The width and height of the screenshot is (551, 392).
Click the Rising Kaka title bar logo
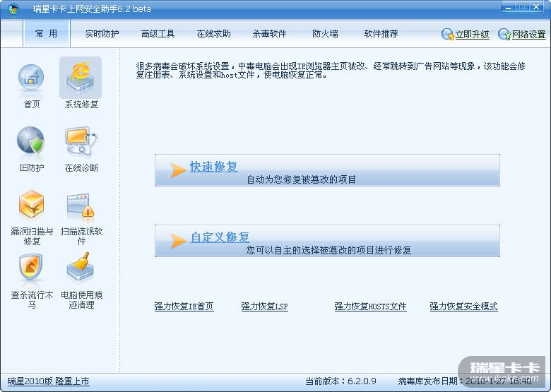pyautogui.click(x=13, y=8)
